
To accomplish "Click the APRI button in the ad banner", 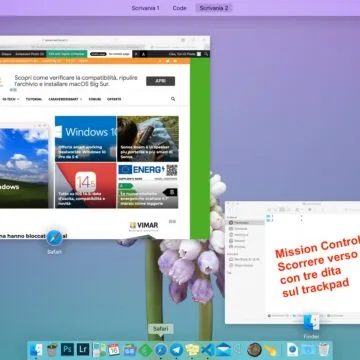I will tap(160, 81).
